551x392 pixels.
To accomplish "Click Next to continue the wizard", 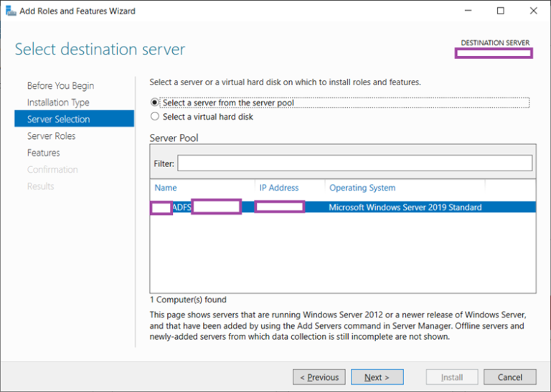I will 377,377.
